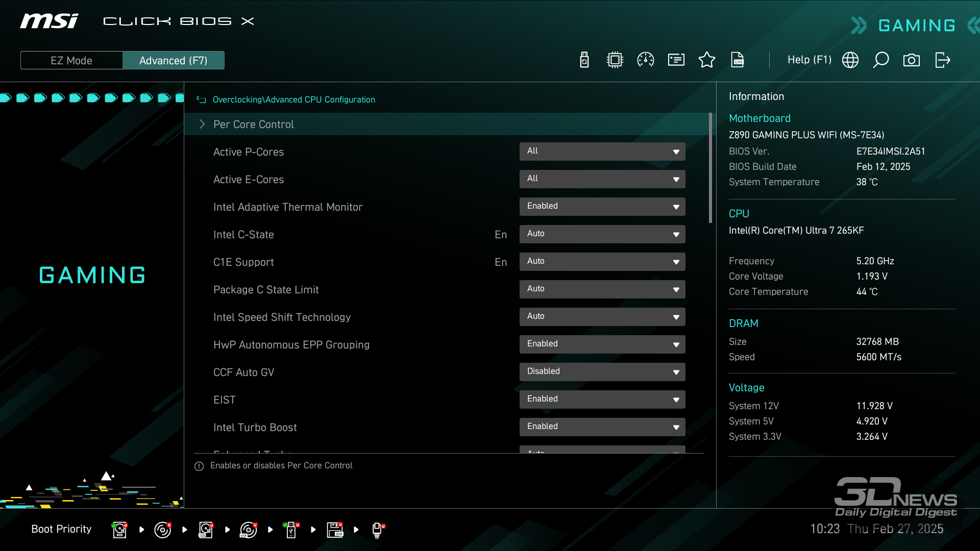This screenshot has height=551, width=980.
Task: Switch to Advanced (F7) mode
Action: tap(174, 60)
